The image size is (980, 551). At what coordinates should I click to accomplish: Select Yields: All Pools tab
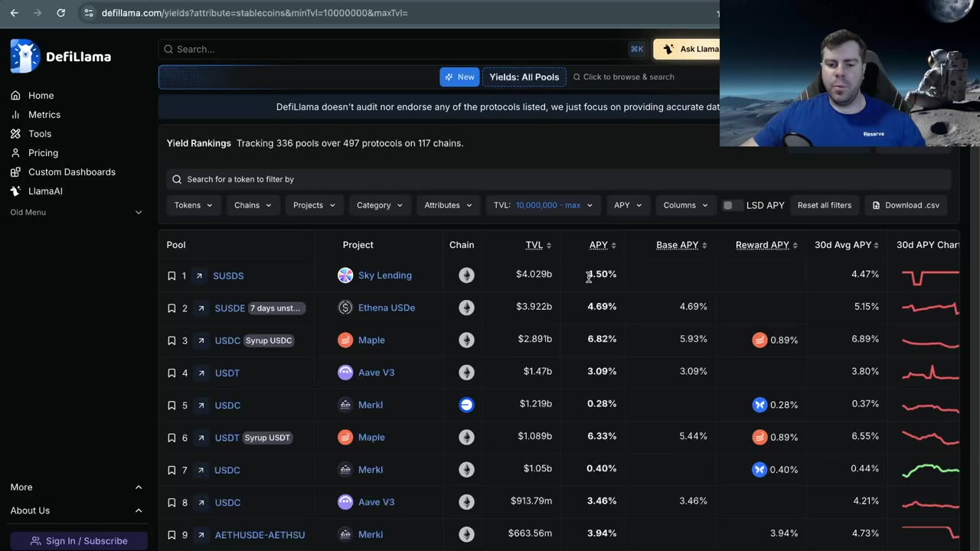click(524, 77)
